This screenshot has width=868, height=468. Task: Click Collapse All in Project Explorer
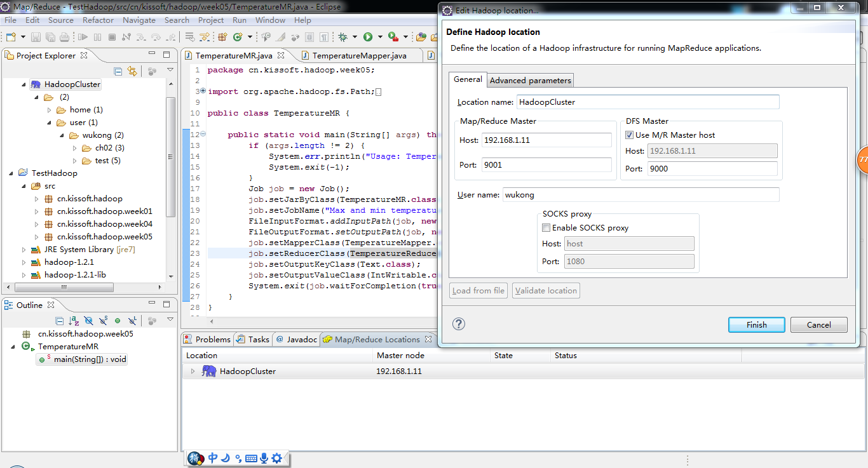pyautogui.click(x=118, y=71)
